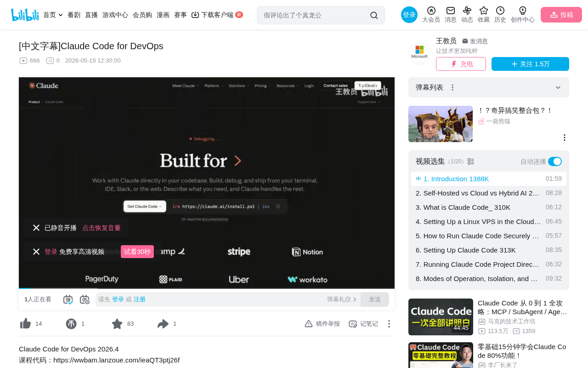
Task: Open 游戏中心 nav item
Action: pyautogui.click(x=115, y=15)
